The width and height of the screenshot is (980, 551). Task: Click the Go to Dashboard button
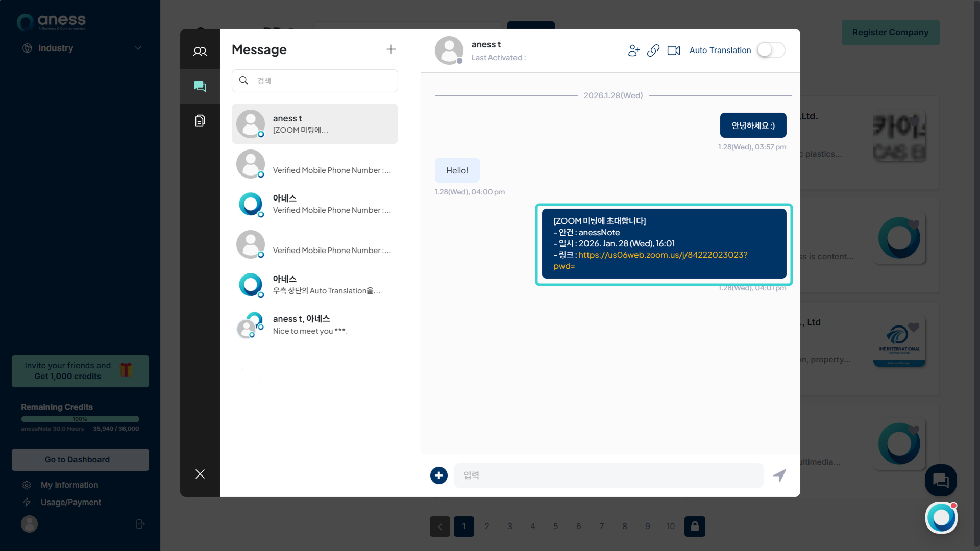coord(80,459)
